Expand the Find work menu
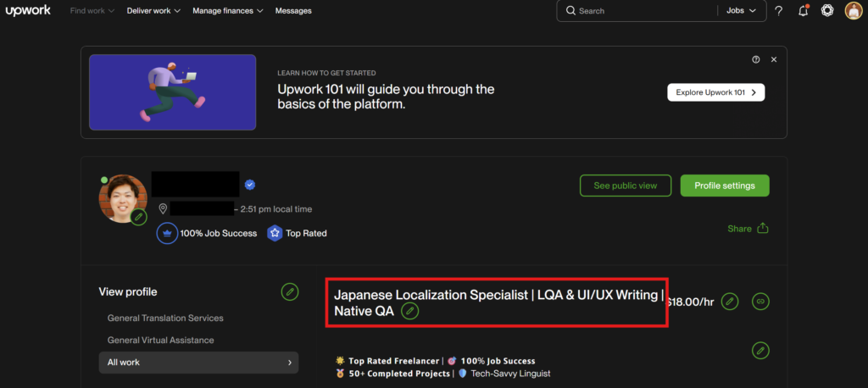The height and width of the screenshot is (388, 868). (92, 11)
